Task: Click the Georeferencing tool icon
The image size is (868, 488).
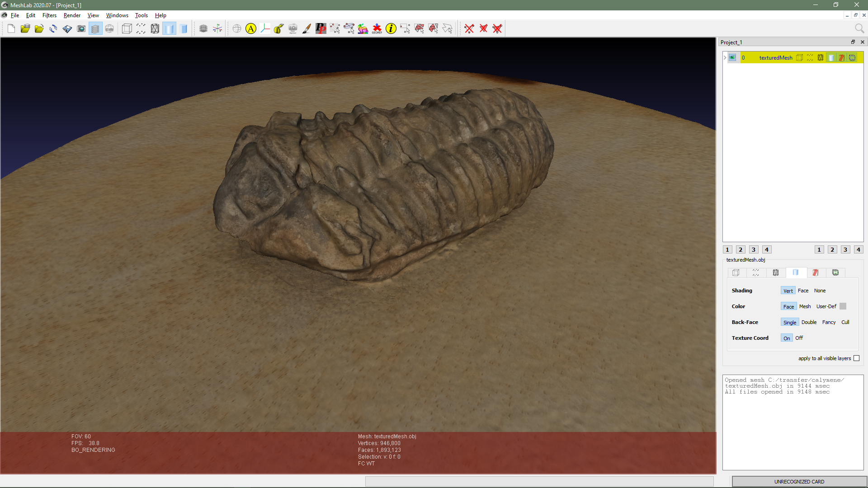Action: coord(377,29)
